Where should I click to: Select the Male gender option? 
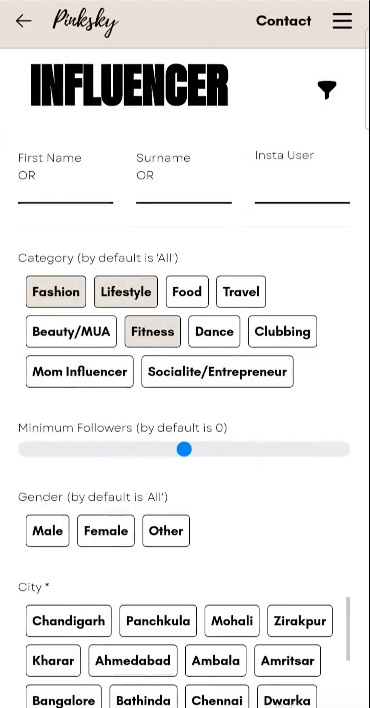(47, 531)
